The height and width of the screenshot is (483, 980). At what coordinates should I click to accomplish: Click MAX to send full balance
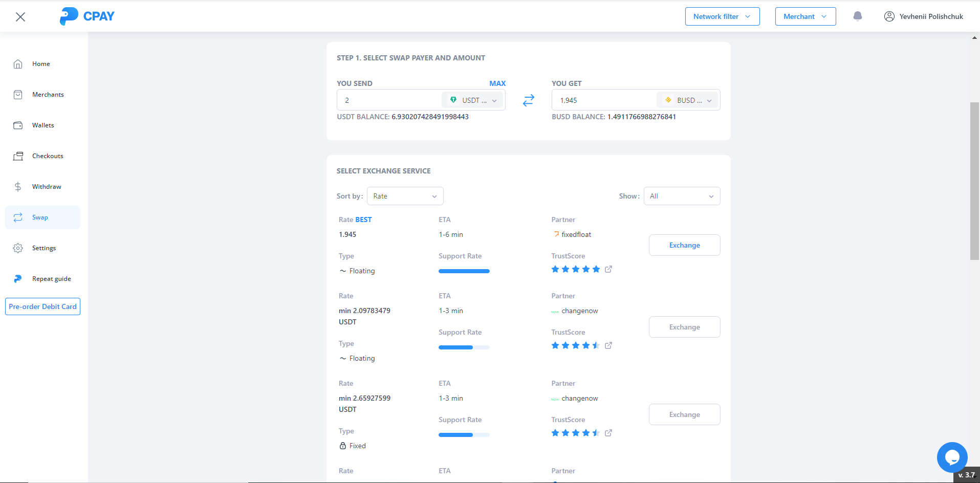(x=497, y=83)
